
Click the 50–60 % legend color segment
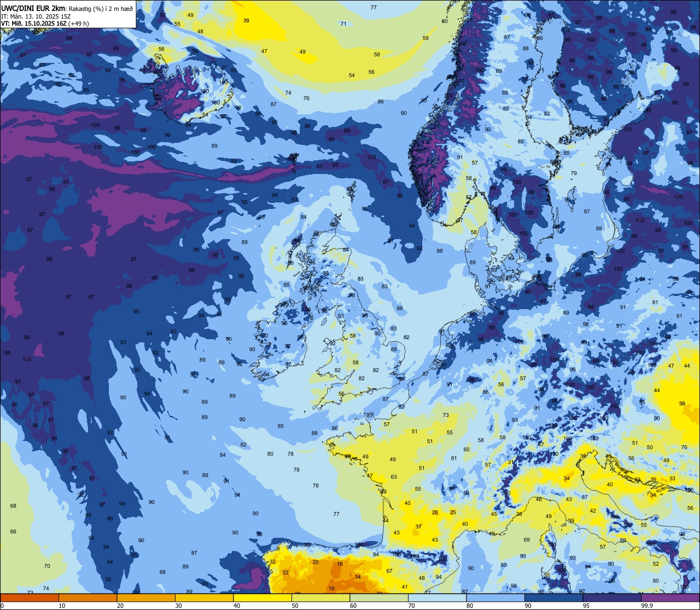[x=320, y=597]
